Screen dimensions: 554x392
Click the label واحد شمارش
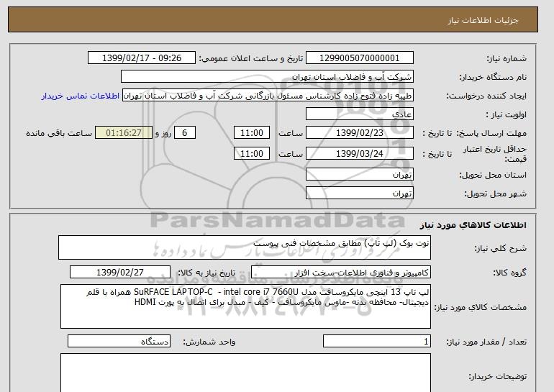[209, 342]
